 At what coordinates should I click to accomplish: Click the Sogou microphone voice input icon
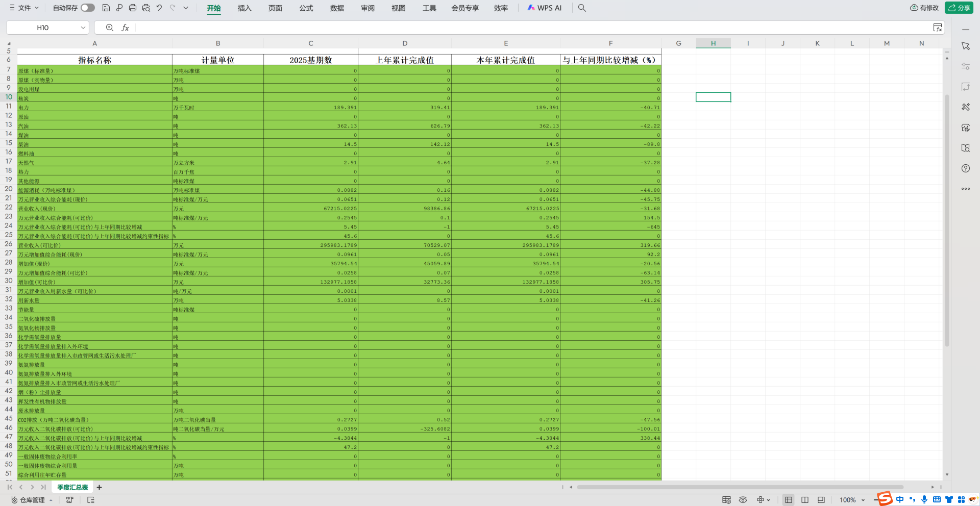pyautogui.click(x=924, y=499)
